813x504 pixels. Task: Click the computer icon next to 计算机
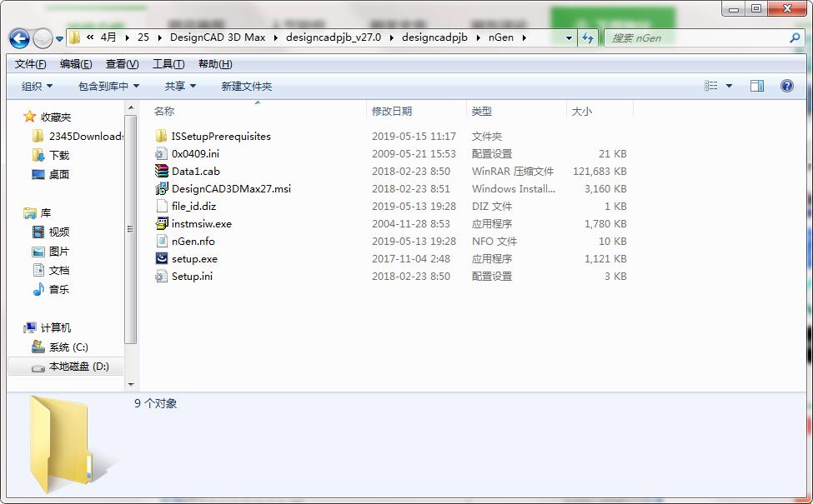(29, 328)
